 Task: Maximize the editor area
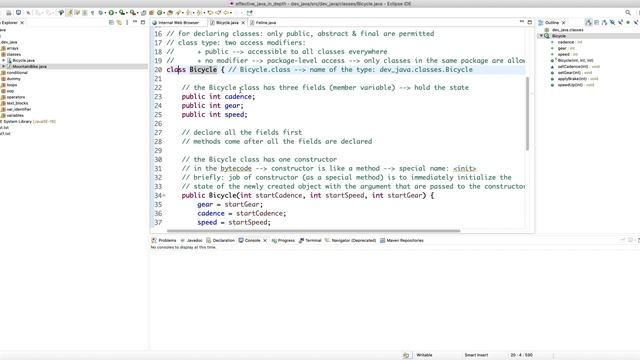530,22
